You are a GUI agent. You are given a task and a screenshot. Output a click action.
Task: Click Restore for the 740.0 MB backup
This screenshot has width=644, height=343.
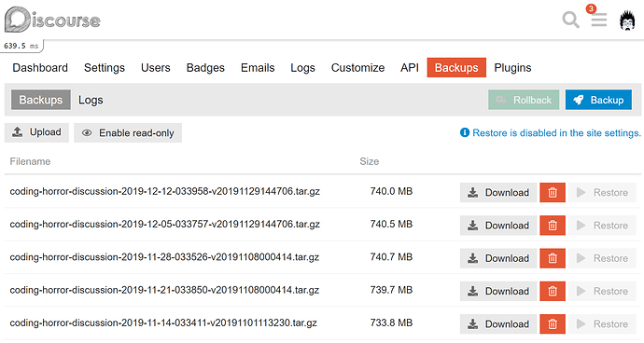(602, 192)
